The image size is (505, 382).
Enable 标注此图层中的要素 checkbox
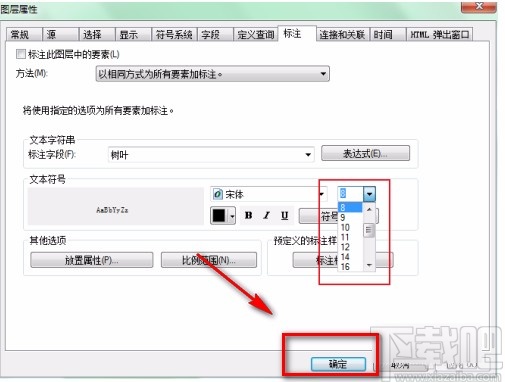[x=21, y=54]
